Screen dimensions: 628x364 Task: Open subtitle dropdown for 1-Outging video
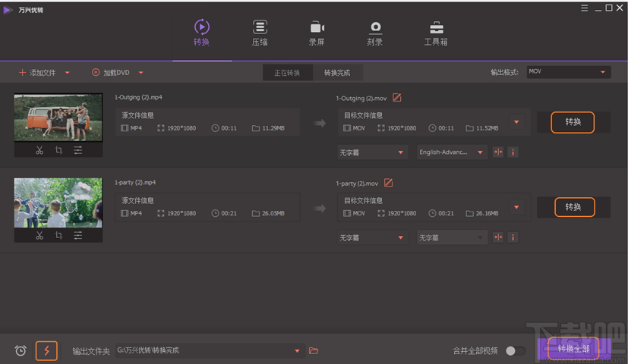373,152
